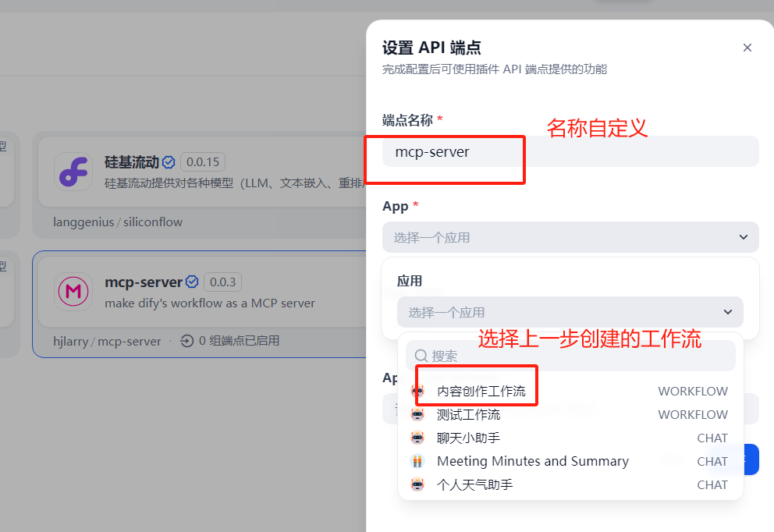774x532 pixels.
Task: Click the robot icon beside 内容创作工作流
Action: pyautogui.click(x=417, y=392)
